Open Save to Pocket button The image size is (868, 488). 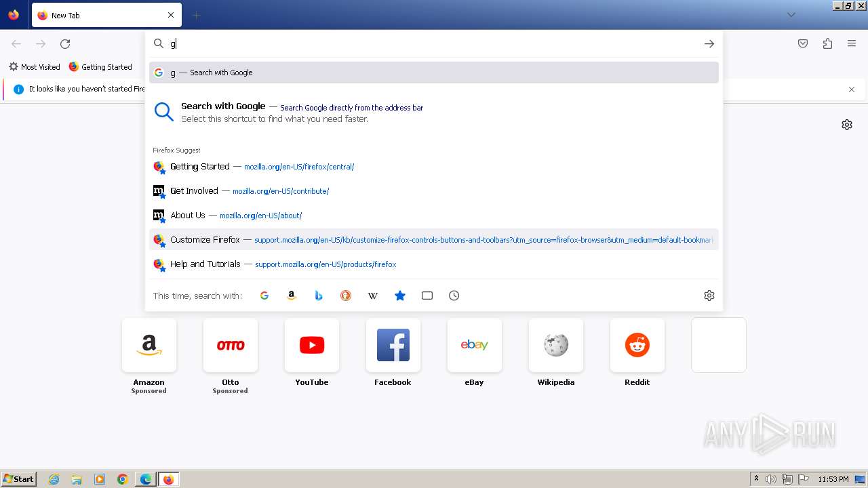pos(803,43)
